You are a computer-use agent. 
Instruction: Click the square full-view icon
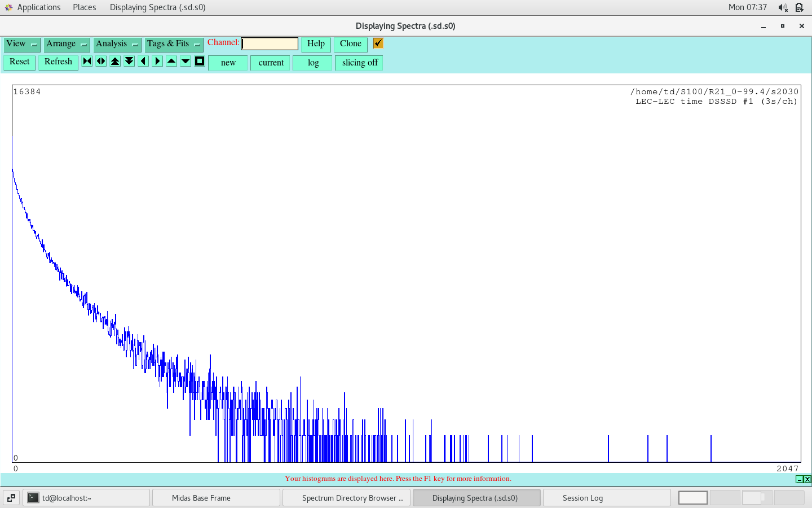coord(200,62)
